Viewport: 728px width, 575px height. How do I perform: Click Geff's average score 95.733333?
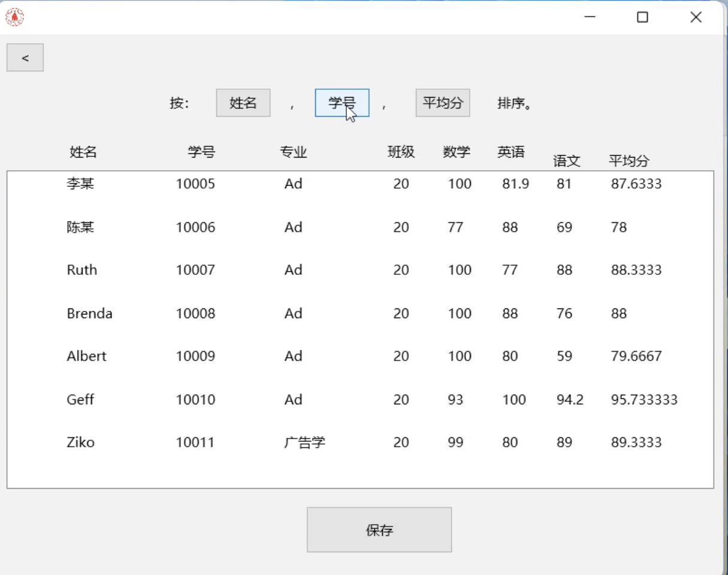(x=644, y=400)
